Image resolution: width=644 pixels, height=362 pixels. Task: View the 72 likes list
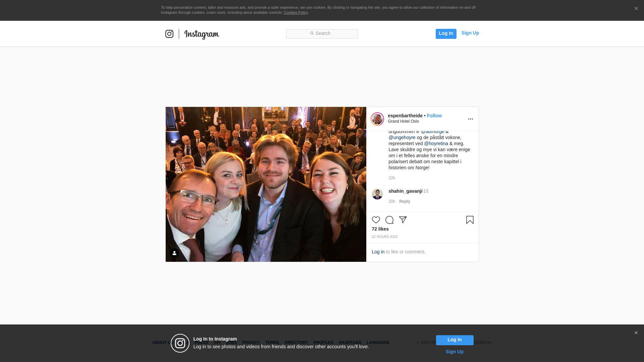380,229
